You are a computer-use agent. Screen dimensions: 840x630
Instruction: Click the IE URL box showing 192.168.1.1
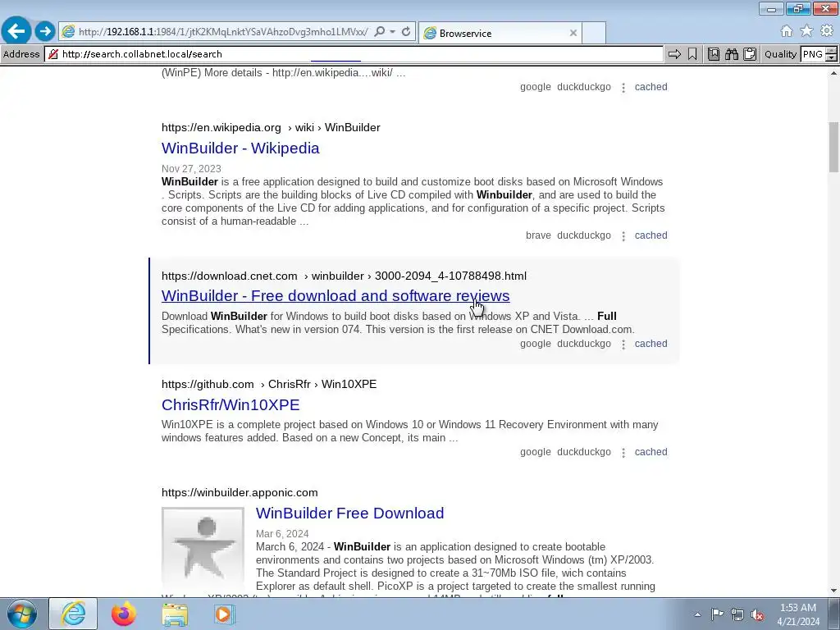click(223, 32)
